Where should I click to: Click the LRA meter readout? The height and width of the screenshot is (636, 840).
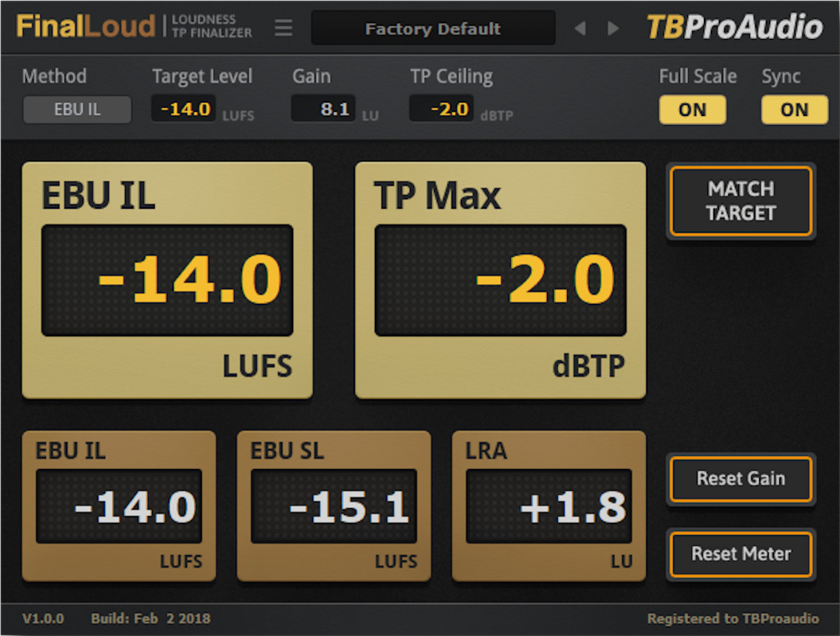(x=549, y=506)
